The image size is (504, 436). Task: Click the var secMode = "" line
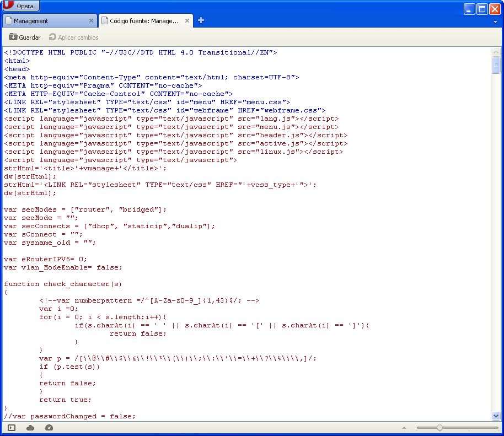41,218
